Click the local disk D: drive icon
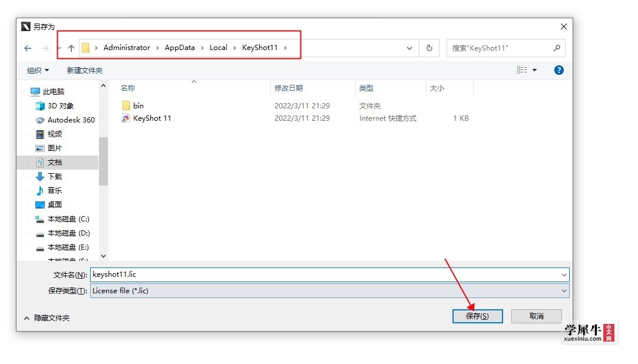 (40, 234)
